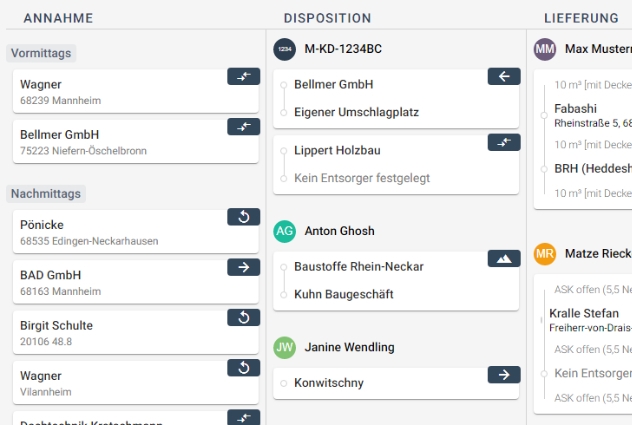Open the Eigener Umschlagplatz stop
Viewport: 632px width, 425px height.
point(356,113)
